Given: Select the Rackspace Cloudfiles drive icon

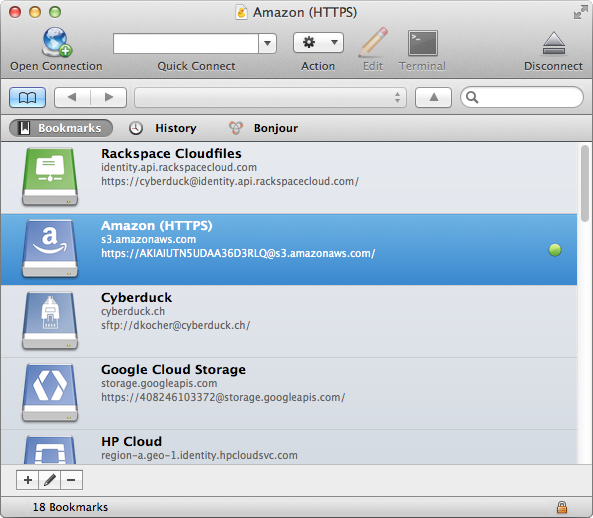Looking at the screenshot, I should click(x=50, y=177).
